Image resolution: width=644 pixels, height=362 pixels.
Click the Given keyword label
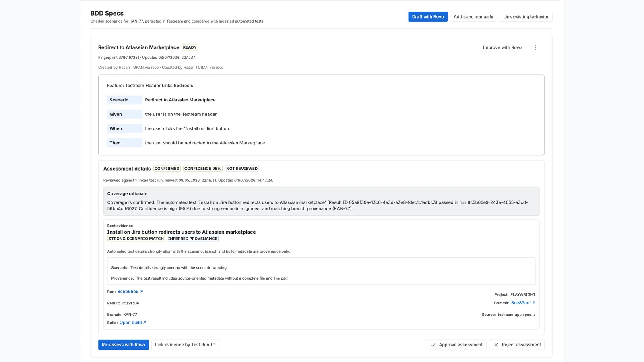click(x=125, y=114)
